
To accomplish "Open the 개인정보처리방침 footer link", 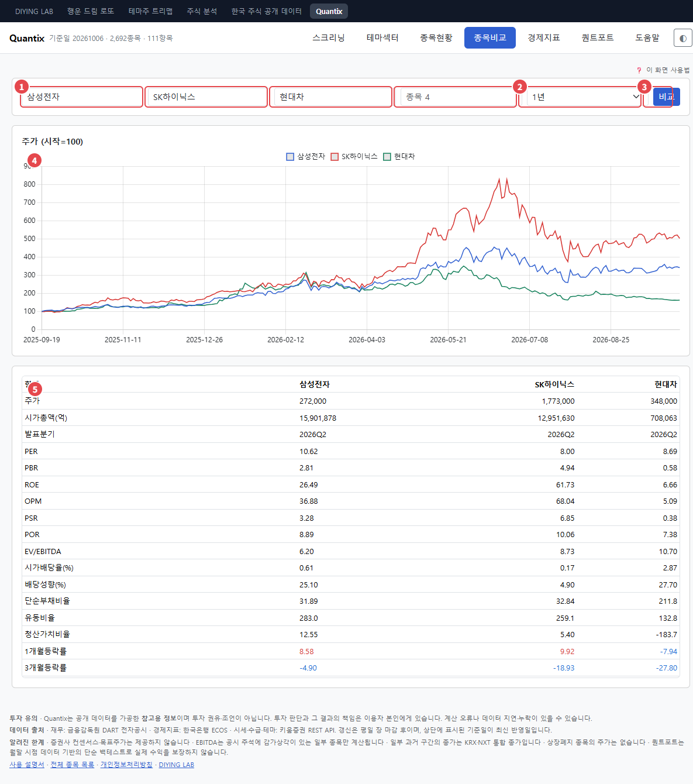I will [x=126, y=765].
